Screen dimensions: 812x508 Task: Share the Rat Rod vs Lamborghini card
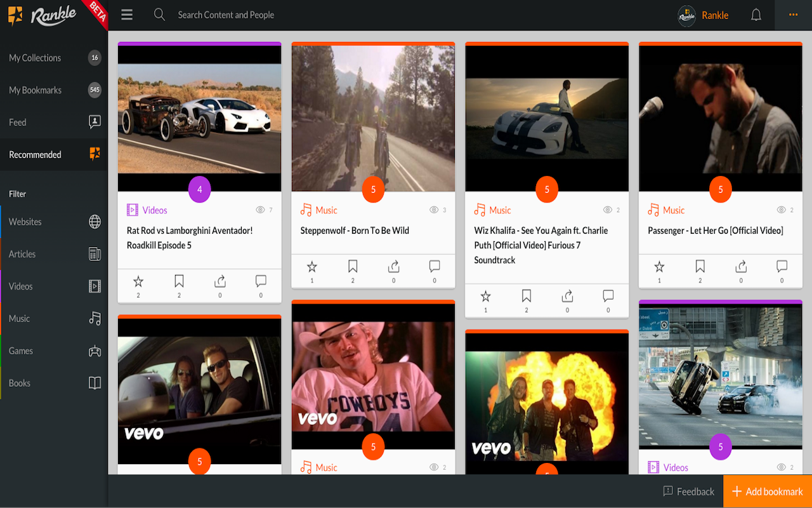(220, 281)
